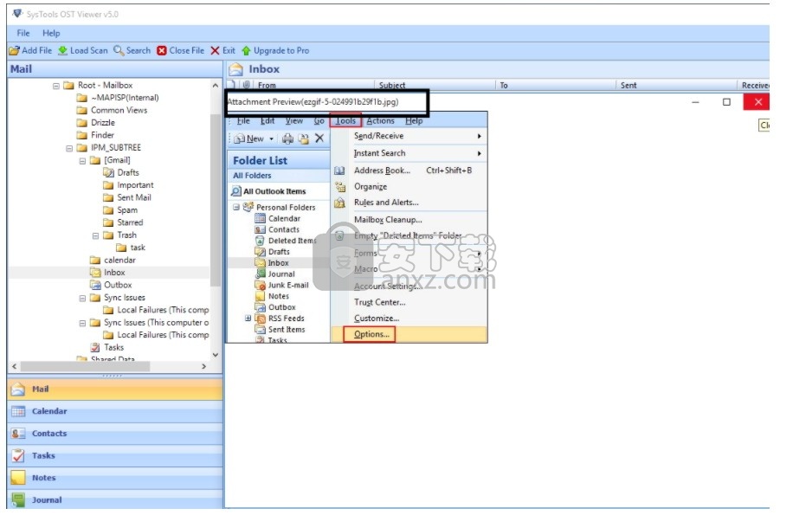Image resolution: width=812 pixels, height=515 pixels.
Task: Sort inbox by Subject column
Action: point(435,85)
